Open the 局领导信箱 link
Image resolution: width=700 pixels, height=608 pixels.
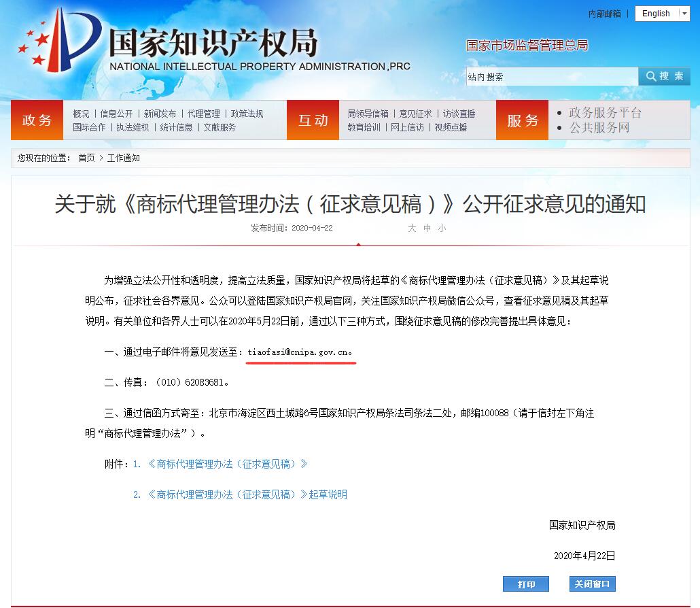(x=368, y=114)
